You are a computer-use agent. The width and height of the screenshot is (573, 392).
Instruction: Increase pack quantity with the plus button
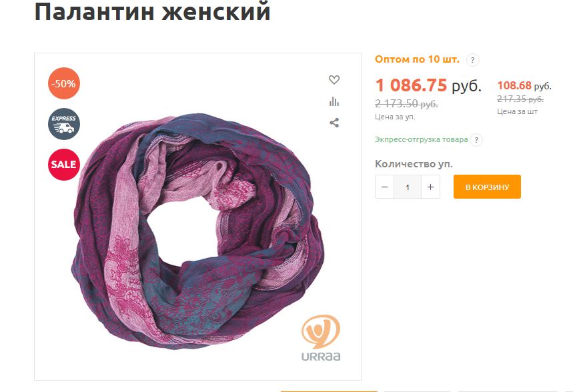click(x=430, y=187)
